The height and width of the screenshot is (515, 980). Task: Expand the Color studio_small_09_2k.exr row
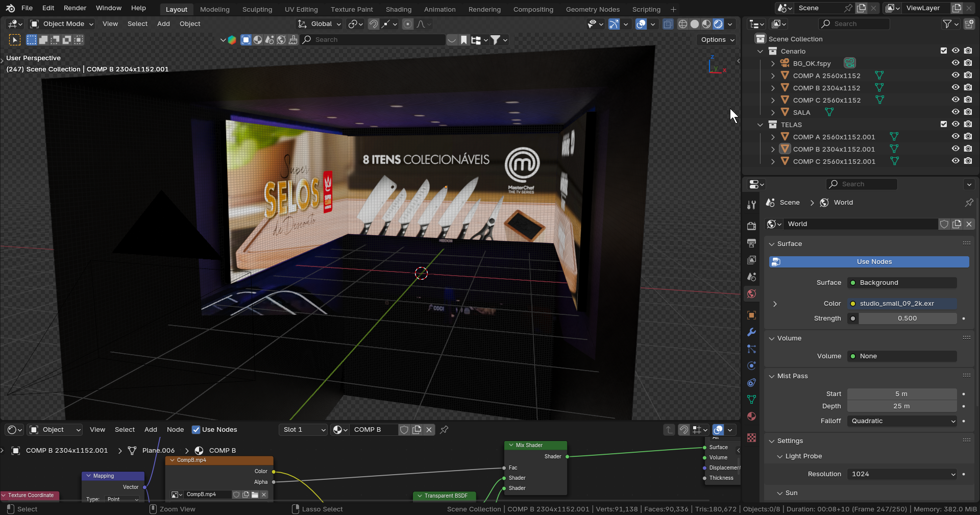(x=775, y=304)
